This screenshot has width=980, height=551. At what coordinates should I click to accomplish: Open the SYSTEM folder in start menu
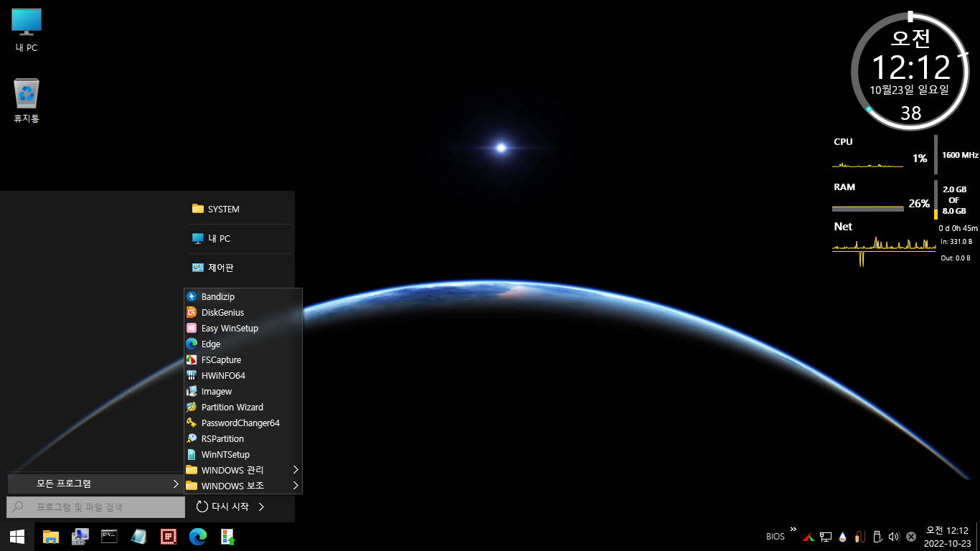tap(240, 209)
